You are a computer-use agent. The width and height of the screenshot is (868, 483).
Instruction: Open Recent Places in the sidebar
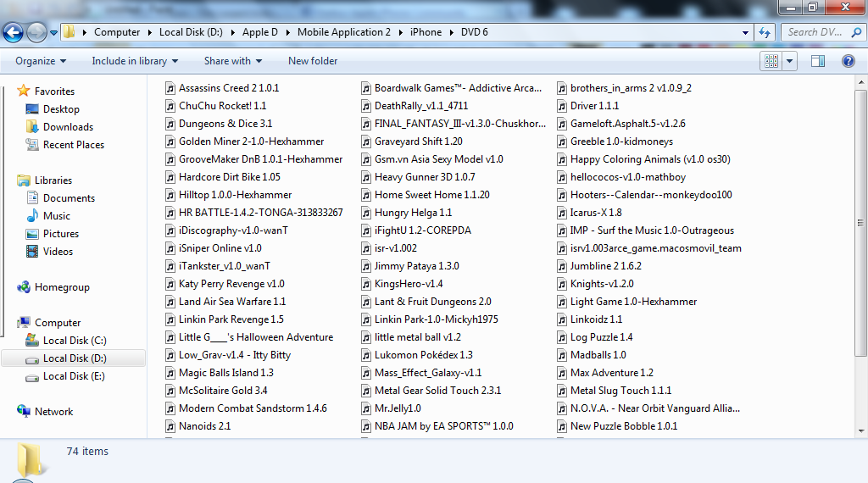pos(74,144)
